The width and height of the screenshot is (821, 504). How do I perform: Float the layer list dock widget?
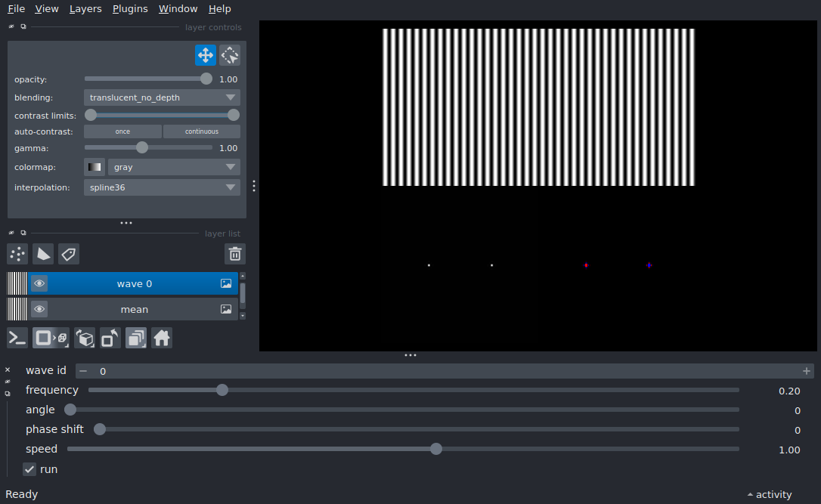(x=23, y=233)
